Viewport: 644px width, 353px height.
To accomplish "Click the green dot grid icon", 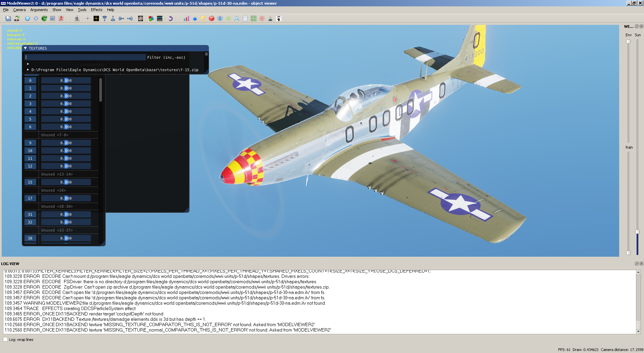I will point(254,18).
